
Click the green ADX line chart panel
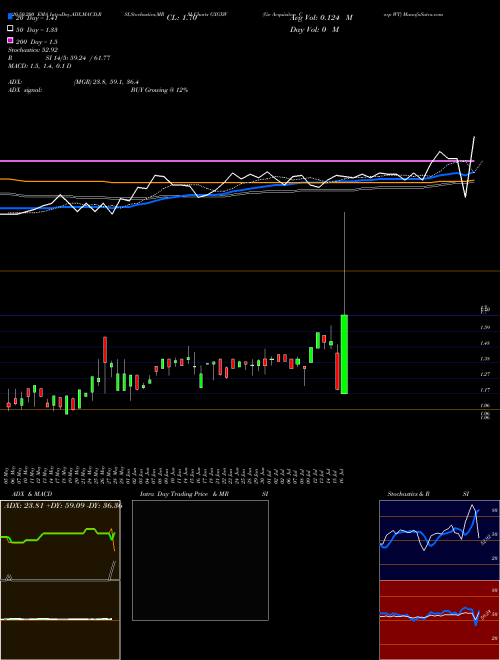(x=60, y=540)
